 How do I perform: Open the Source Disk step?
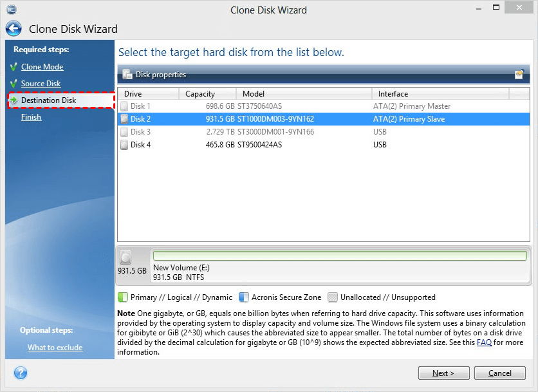[x=41, y=84]
